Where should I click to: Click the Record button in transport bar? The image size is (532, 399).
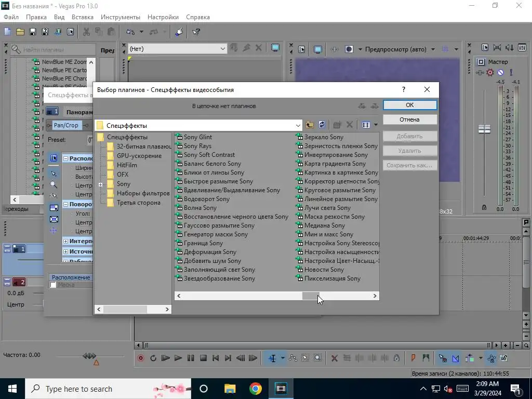coord(140,358)
